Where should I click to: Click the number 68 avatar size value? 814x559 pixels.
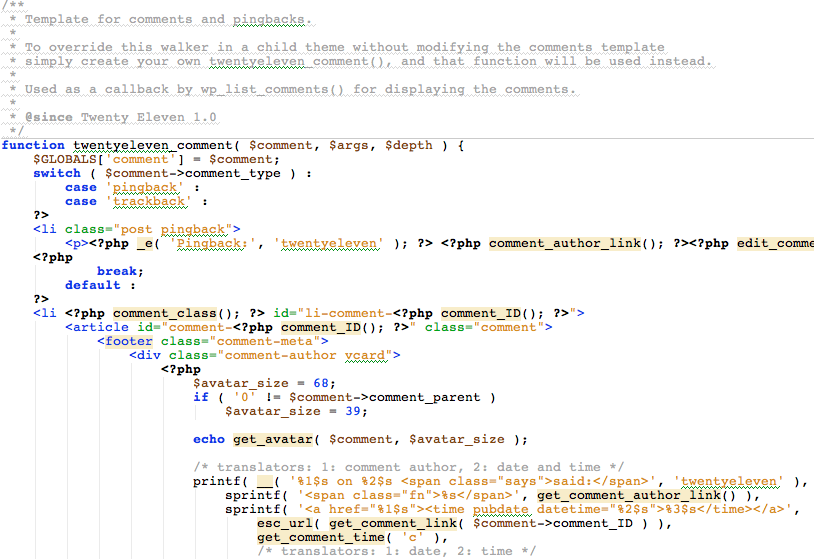coord(321,384)
